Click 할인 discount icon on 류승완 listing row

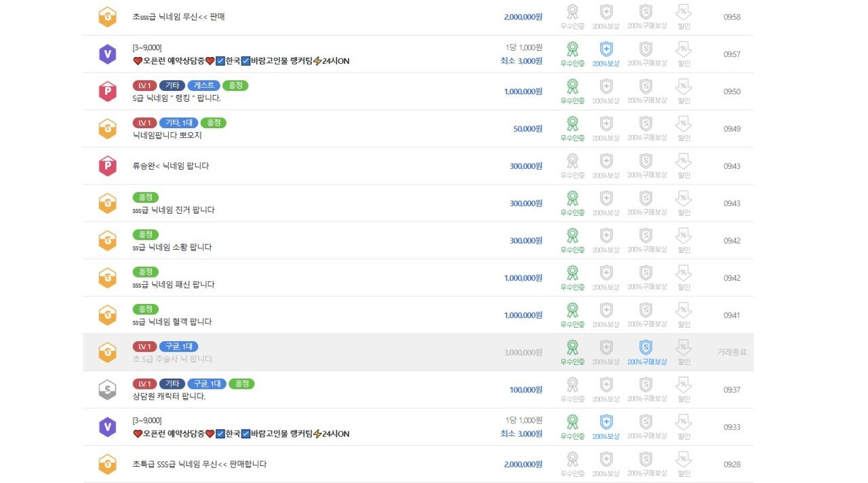(684, 165)
